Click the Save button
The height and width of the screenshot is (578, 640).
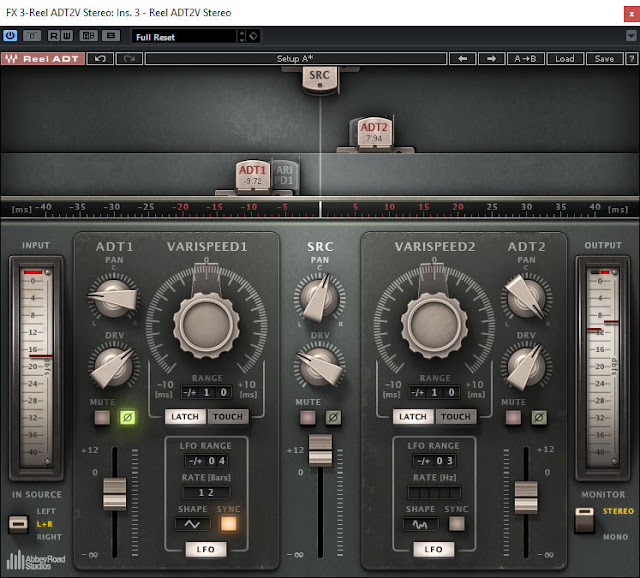pyautogui.click(x=604, y=59)
